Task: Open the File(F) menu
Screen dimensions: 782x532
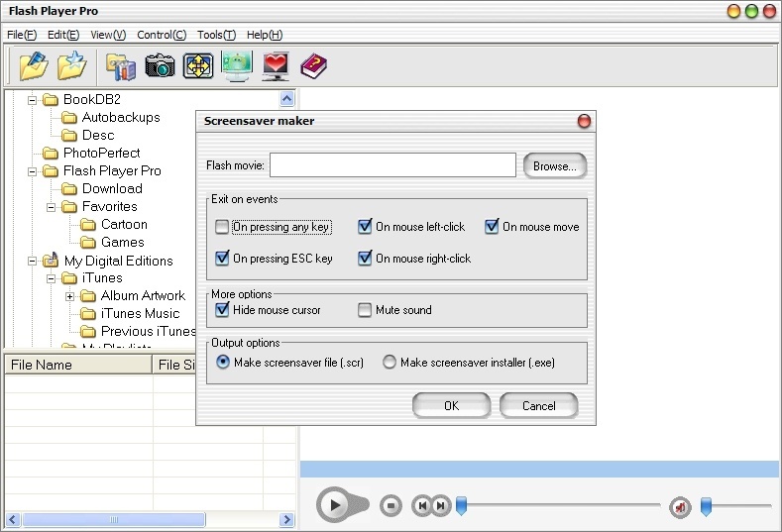Action: click(22, 35)
